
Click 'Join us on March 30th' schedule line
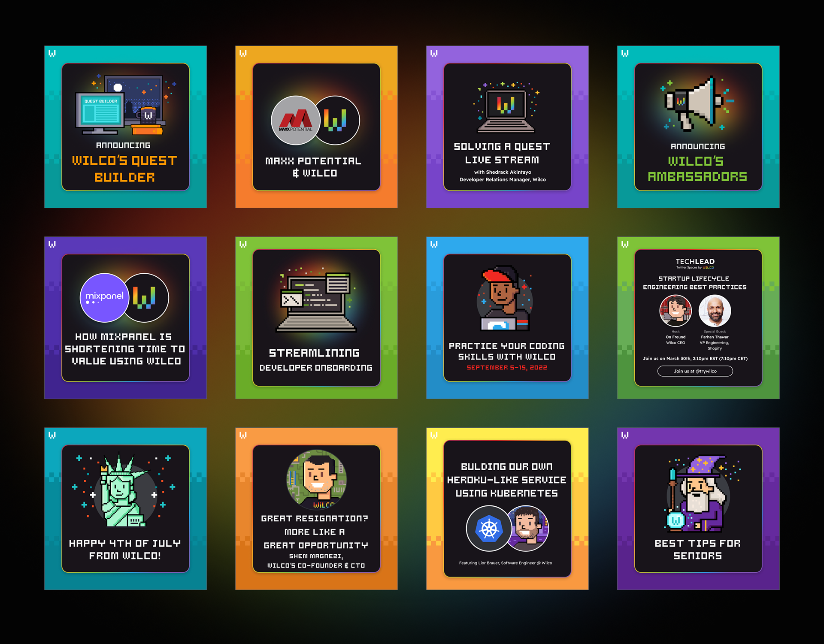pos(695,358)
